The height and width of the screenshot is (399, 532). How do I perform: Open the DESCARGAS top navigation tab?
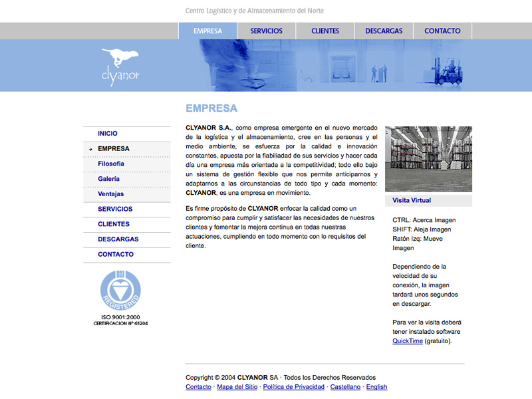384,31
